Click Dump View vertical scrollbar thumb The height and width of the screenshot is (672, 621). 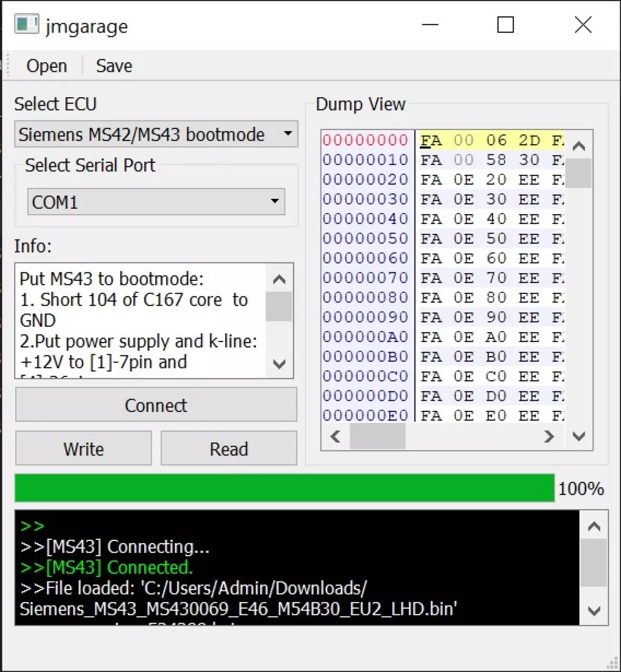(579, 173)
